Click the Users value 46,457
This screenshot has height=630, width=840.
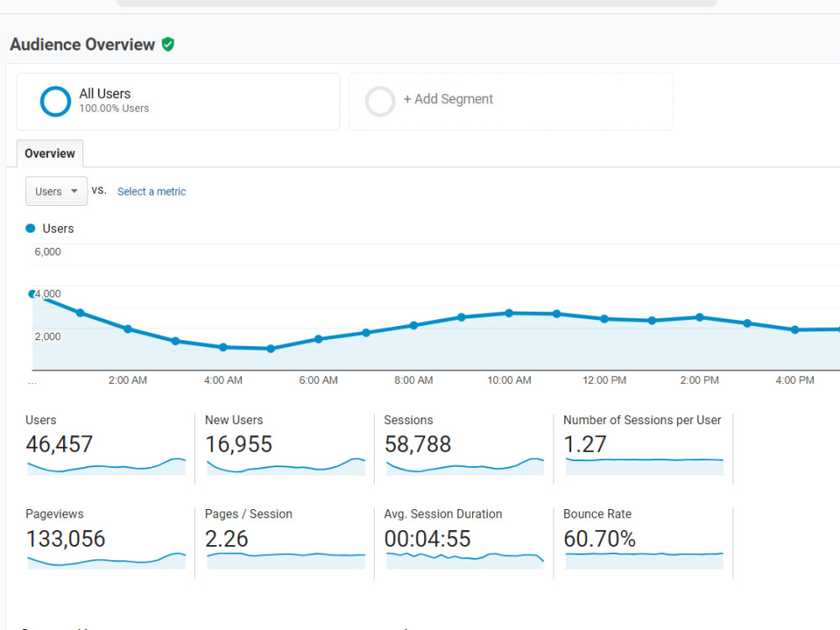point(60,444)
